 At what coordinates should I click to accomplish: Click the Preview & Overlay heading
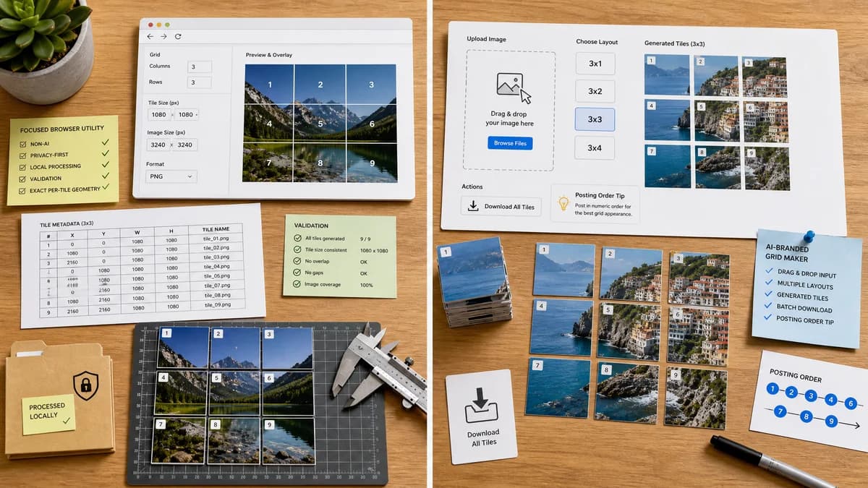click(268, 54)
